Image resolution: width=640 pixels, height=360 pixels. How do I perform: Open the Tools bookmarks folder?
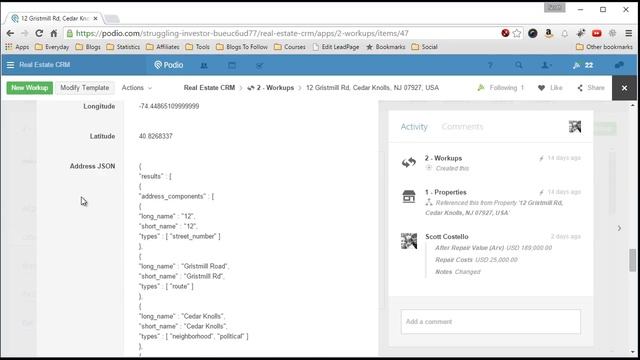[x=197, y=47]
